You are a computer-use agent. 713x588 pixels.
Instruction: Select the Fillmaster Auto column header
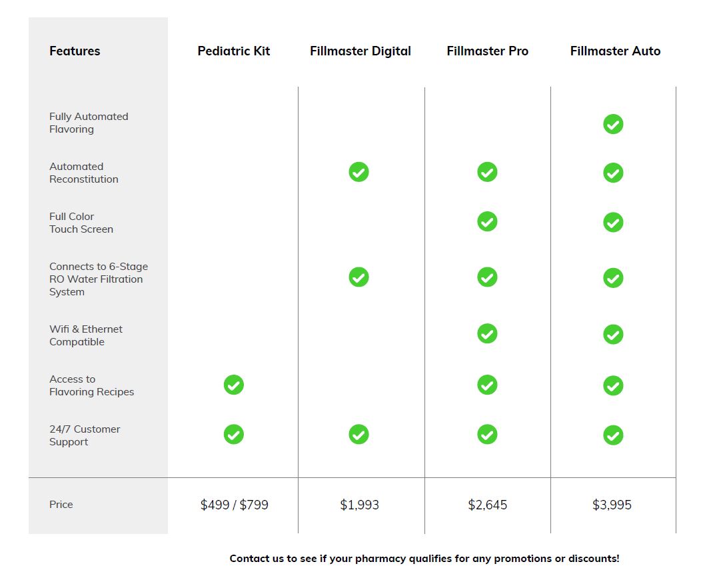[615, 51]
